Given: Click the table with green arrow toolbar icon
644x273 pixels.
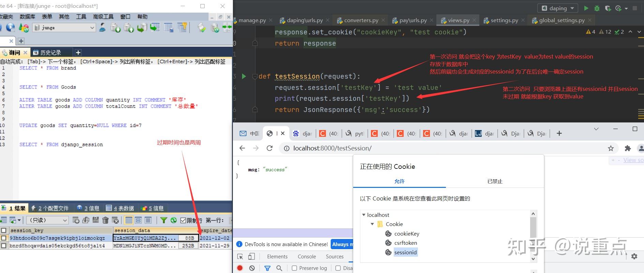Looking at the screenshot, I should 155,28.
